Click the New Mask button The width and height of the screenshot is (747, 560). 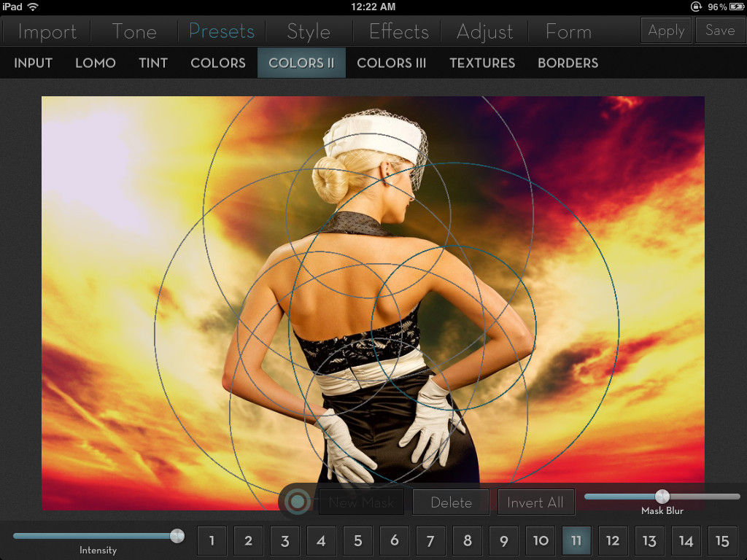[x=361, y=502]
